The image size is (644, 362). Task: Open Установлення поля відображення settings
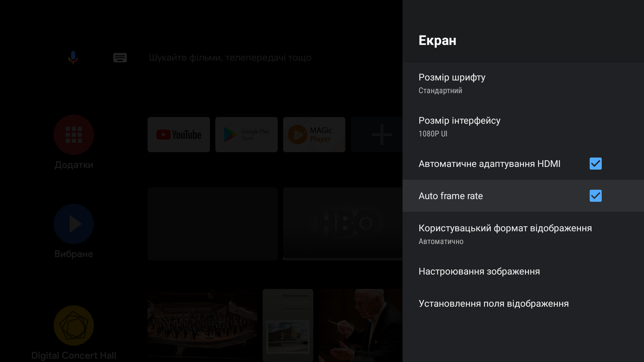[494, 303]
